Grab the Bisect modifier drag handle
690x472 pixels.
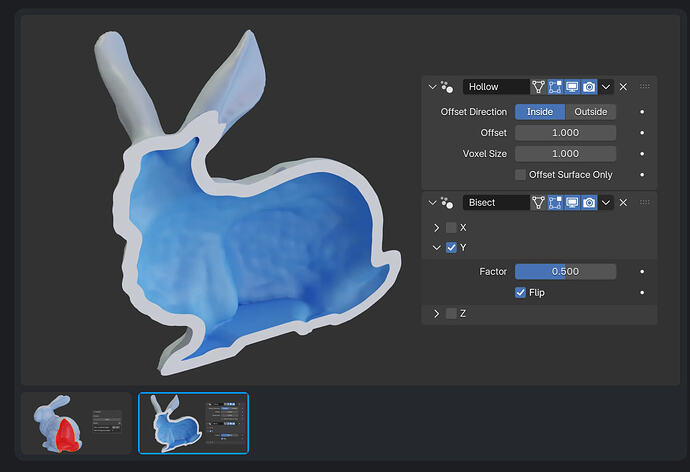645,202
